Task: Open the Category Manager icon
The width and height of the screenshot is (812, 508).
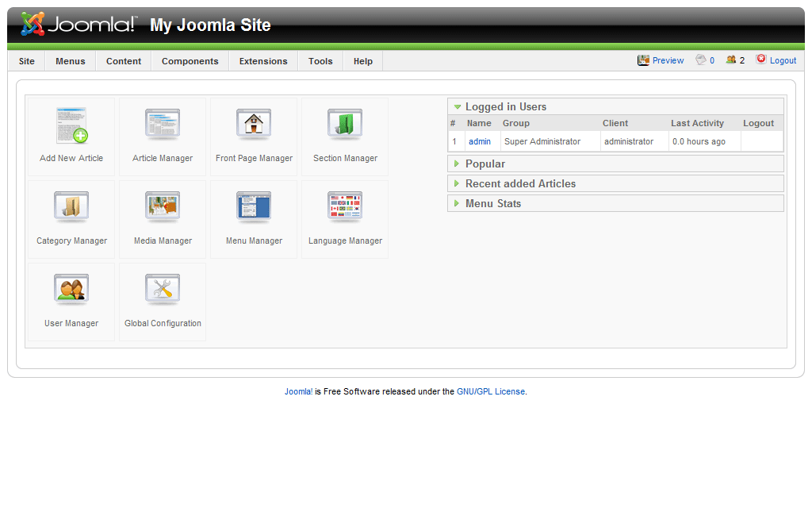Action: pyautogui.click(x=71, y=209)
